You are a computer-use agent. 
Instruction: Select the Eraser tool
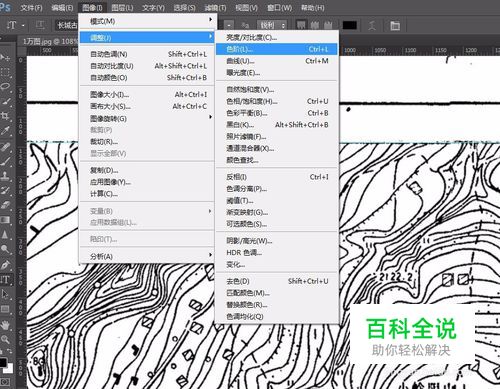pyautogui.click(x=5, y=205)
